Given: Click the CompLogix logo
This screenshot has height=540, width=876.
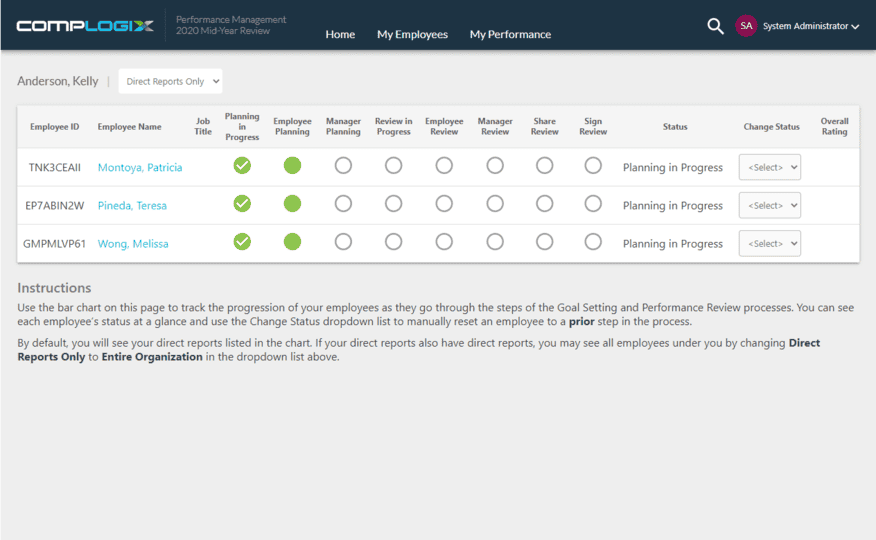Looking at the screenshot, I should click(x=85, y=26).
